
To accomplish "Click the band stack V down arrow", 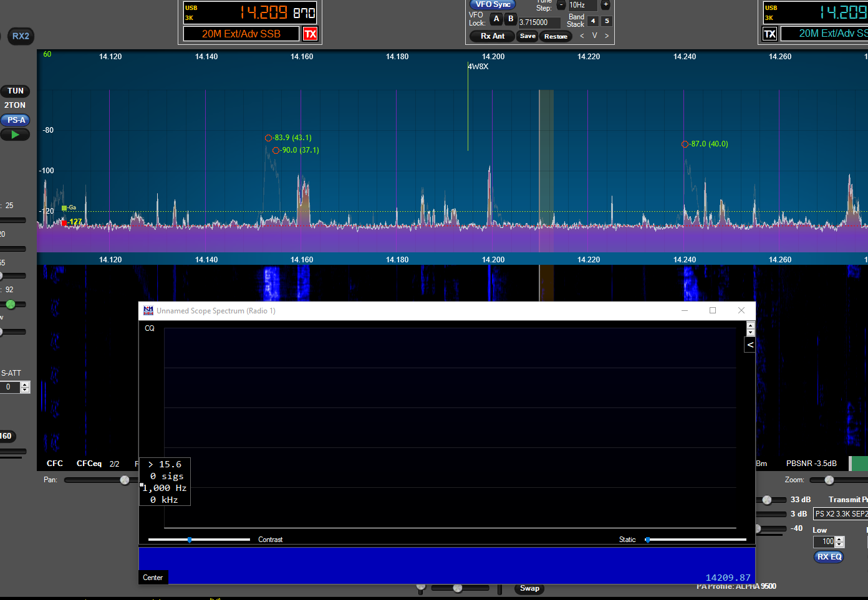I will click(x=594, y=36).
